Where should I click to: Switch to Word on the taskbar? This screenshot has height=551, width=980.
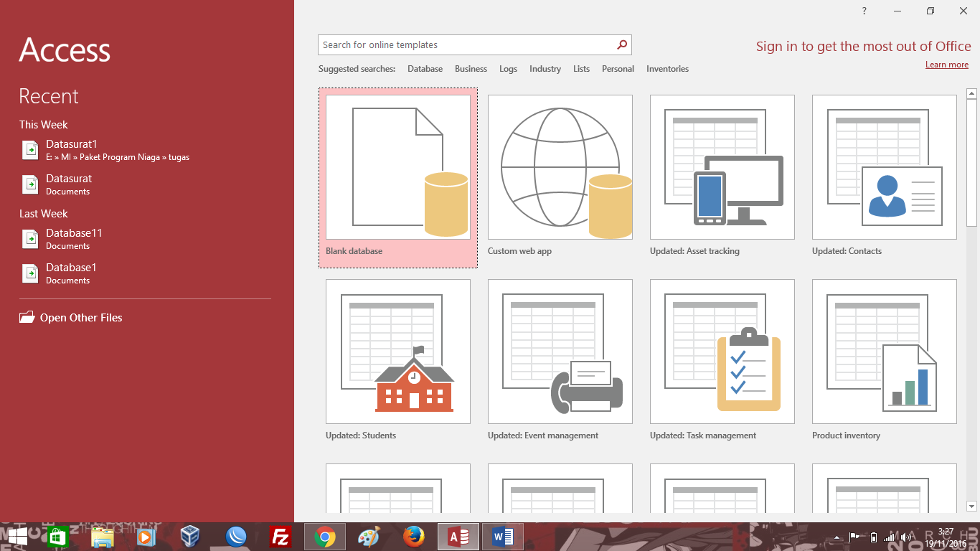[x=503, y=537]
